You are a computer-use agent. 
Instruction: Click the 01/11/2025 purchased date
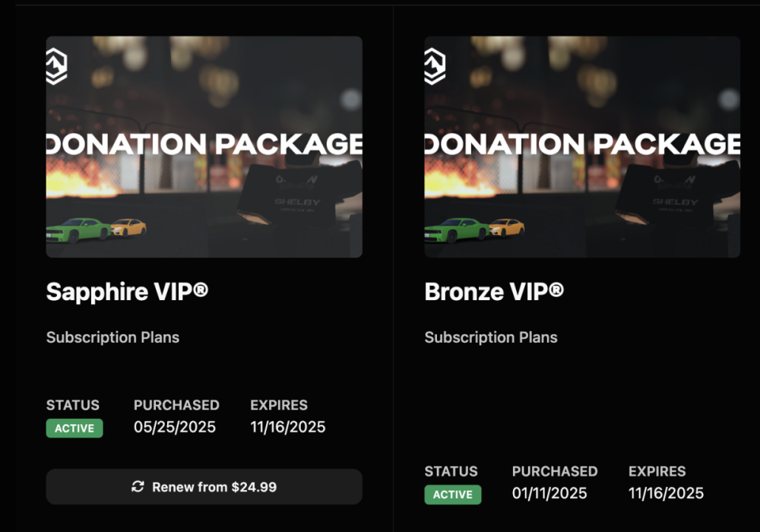549,493
